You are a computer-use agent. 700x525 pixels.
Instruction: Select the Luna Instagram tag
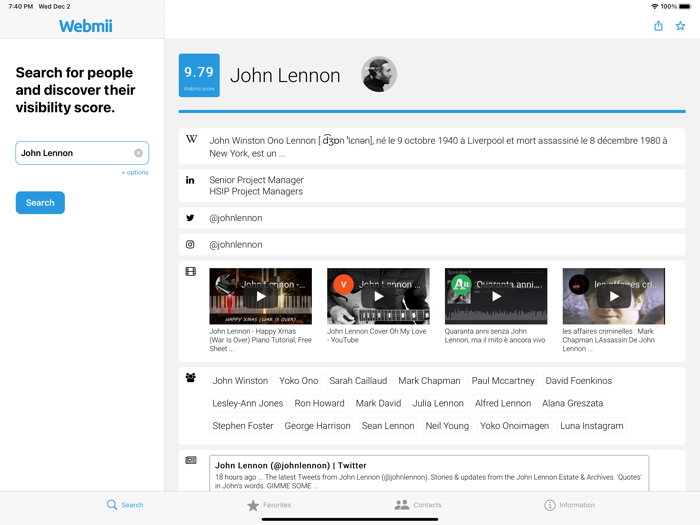click(x=592, y=426)
